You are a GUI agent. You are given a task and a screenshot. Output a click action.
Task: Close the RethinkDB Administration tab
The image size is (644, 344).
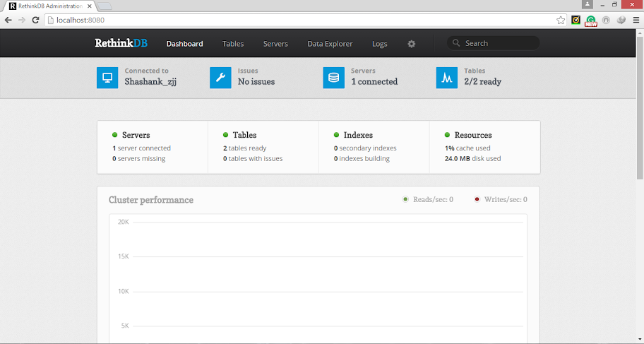pyautogui.click(x=89, y=6)
